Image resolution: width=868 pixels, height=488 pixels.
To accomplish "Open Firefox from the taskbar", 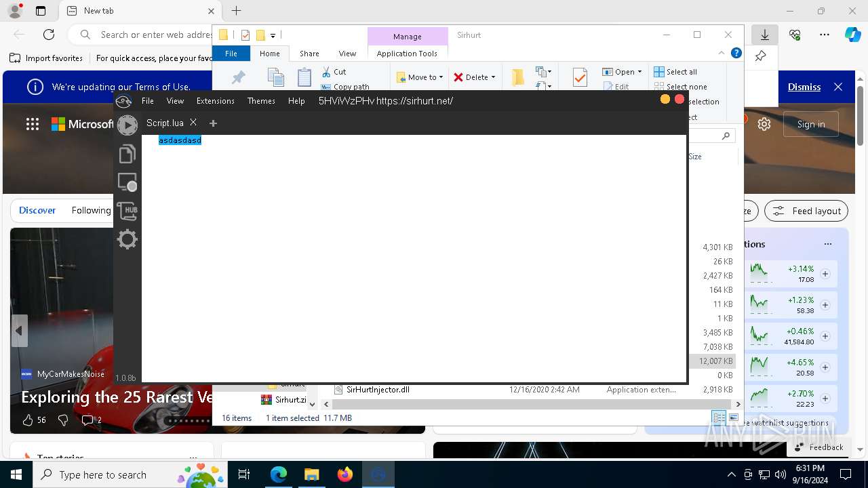I will (x=345, y=474).
